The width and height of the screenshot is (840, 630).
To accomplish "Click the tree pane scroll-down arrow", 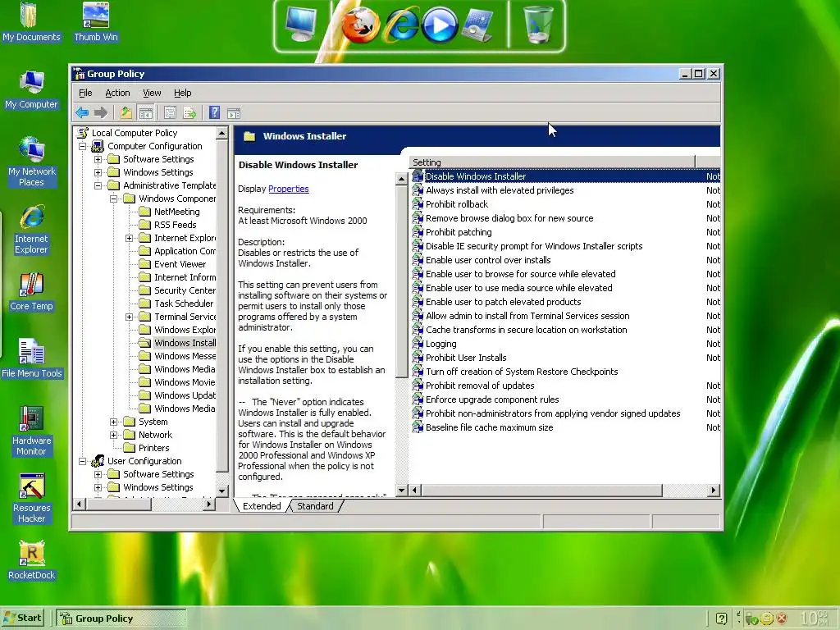I will (222, 491).
